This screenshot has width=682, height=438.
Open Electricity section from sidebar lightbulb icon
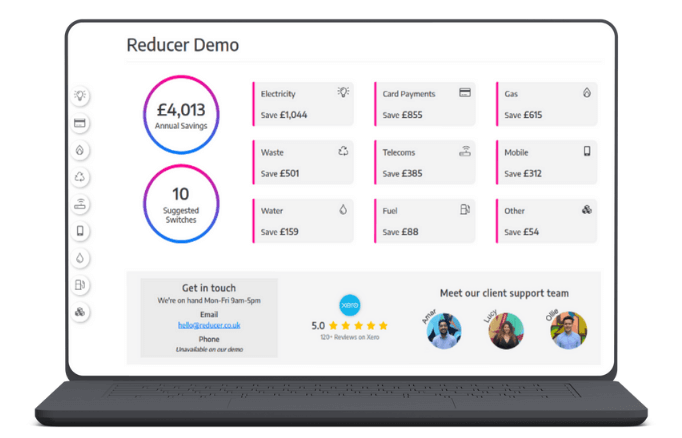point(80,95)
